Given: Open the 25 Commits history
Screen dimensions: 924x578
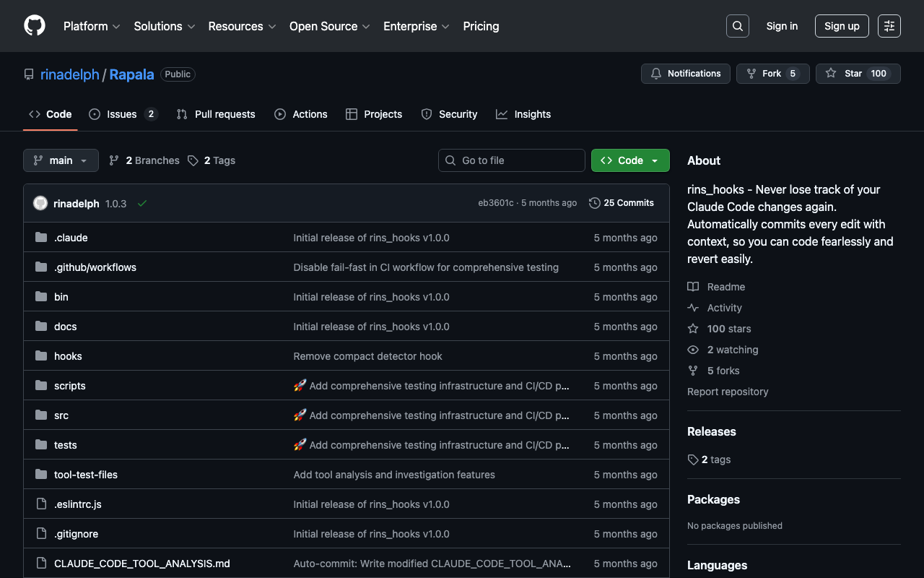Looking at the screenshot, I should (622, 203).
